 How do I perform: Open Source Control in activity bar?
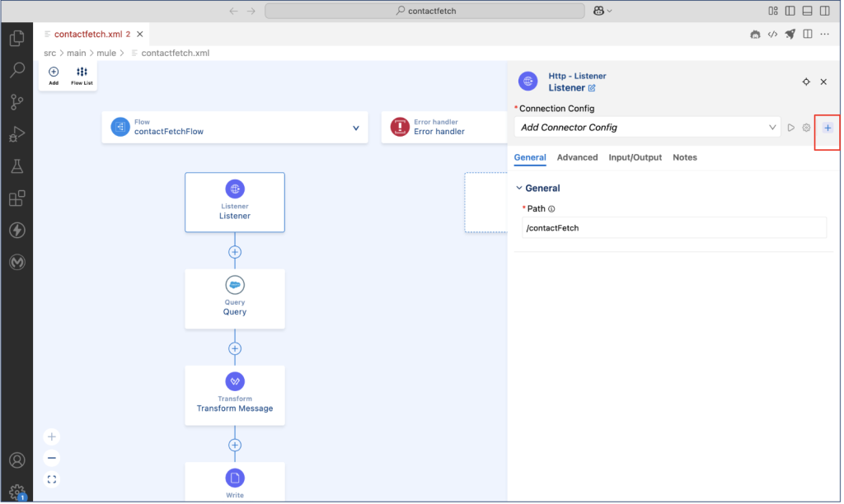click(x=17, y=102)
